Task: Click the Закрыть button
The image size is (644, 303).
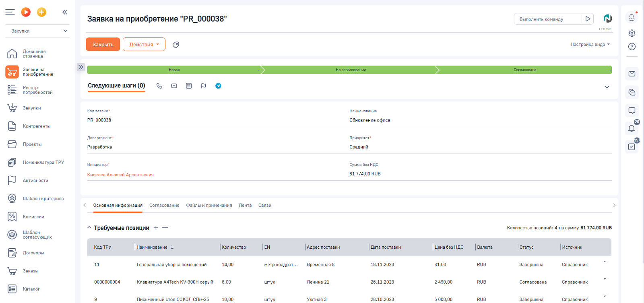Action: (x=103, y=44)
